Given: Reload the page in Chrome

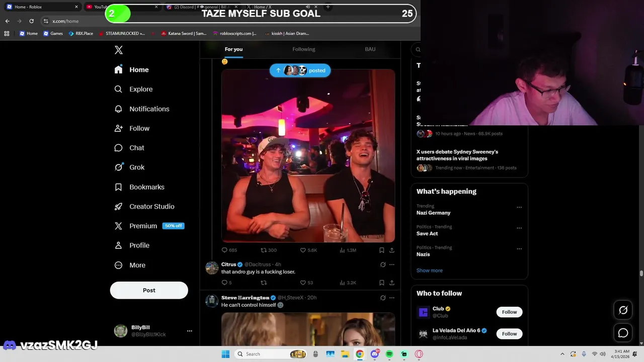Looking at the screenshot, I should [31, 21].
